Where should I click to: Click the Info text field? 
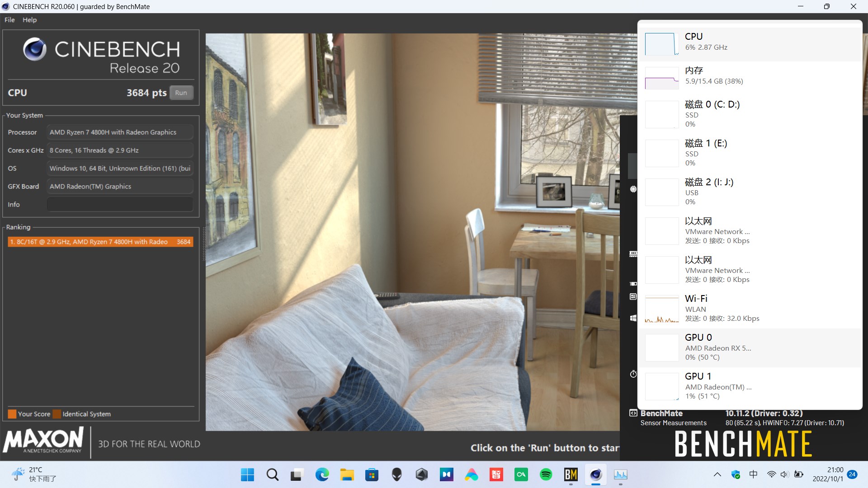(120, 204)
